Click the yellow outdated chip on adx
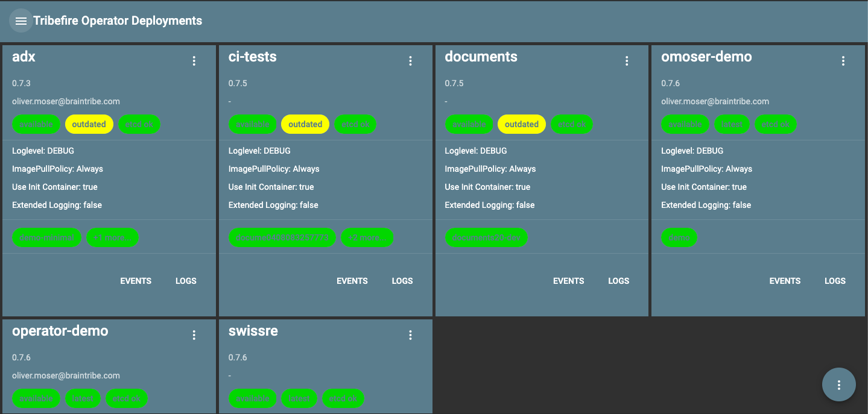The width and height of the screenshot is (868, 414). [x=89, y=124]
